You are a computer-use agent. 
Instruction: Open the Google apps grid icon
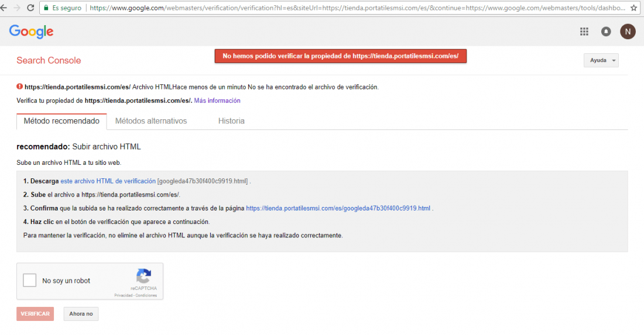(584, 32)
